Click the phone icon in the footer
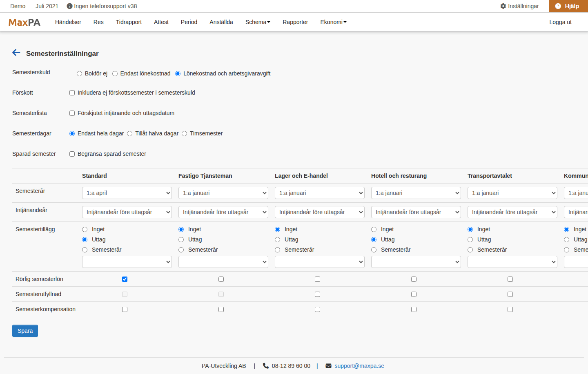The image size is (588, 374). [266, 366]
